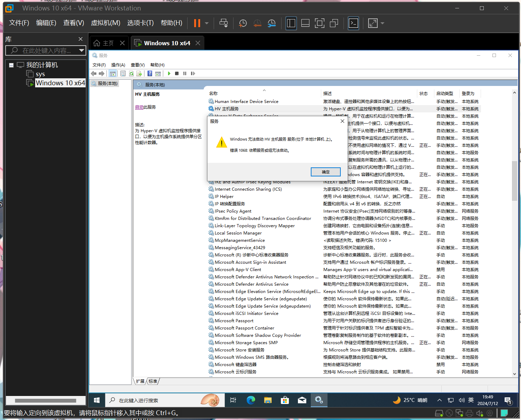Screen dimensions: 521x420
Task: Revert to snapshot using the clock-arrow icon
Action: click(257, 23)
